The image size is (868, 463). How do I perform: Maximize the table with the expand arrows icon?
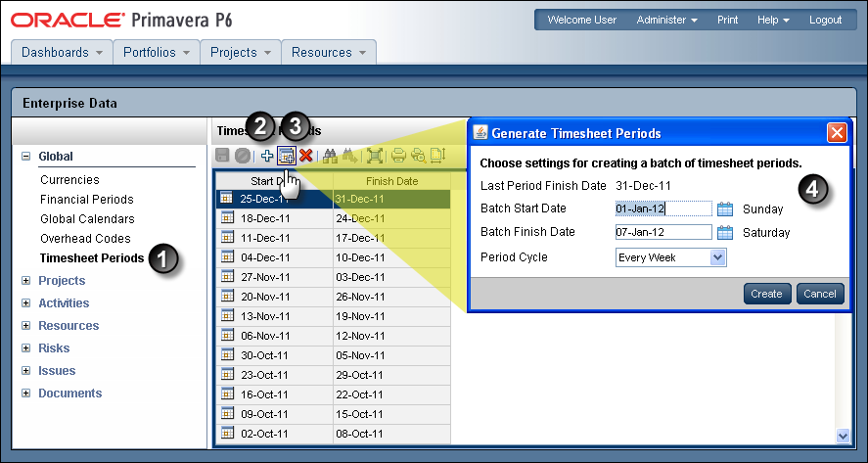375,157
